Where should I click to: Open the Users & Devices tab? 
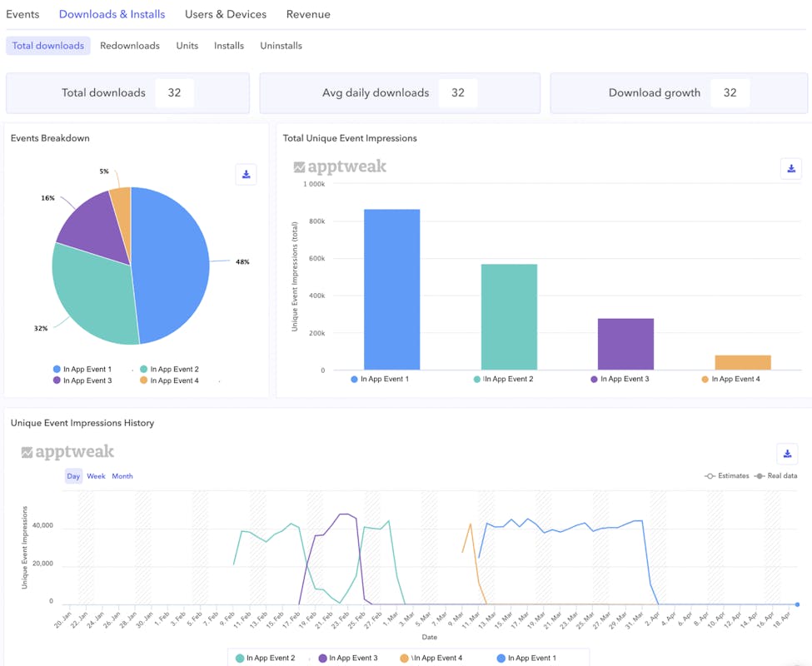click(x=226, y=14)
